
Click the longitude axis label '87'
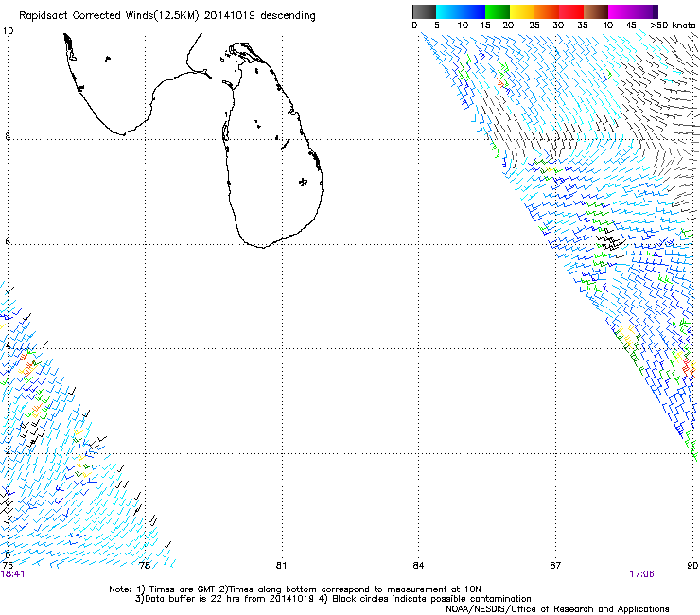pyautogui.click(x=555, y=565)
